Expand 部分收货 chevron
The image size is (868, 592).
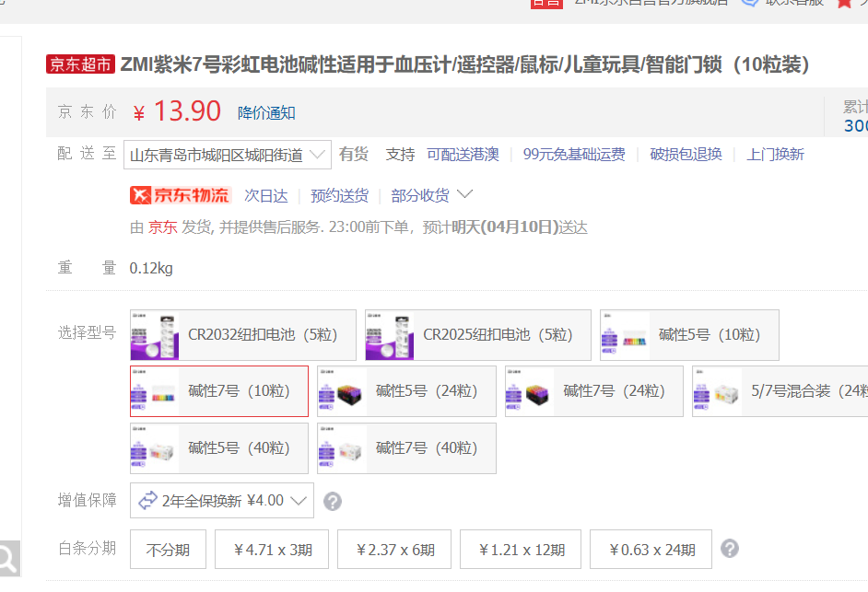[x=465, y=194]
